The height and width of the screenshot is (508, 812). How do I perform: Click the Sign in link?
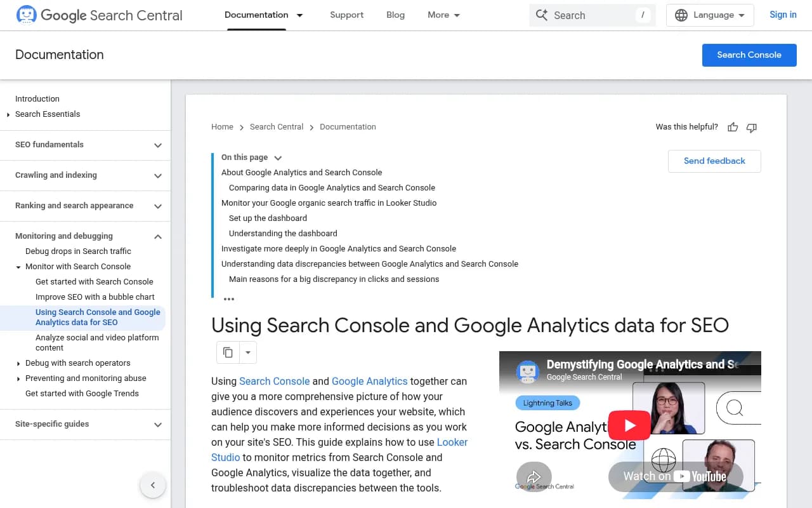coord(783,15)
